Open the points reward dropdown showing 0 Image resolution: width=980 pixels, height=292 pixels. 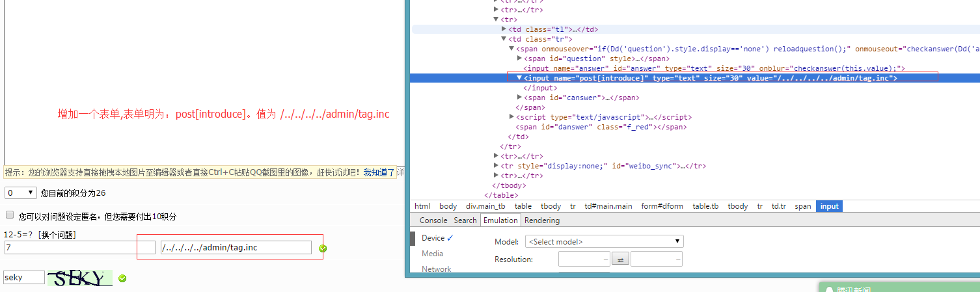pos(21,193)
